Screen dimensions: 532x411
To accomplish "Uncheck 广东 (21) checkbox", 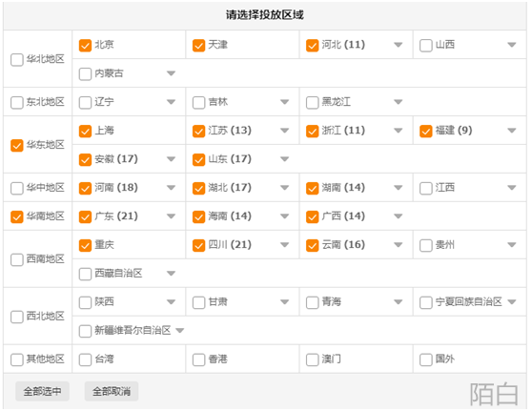I will (x=85, y=216).
